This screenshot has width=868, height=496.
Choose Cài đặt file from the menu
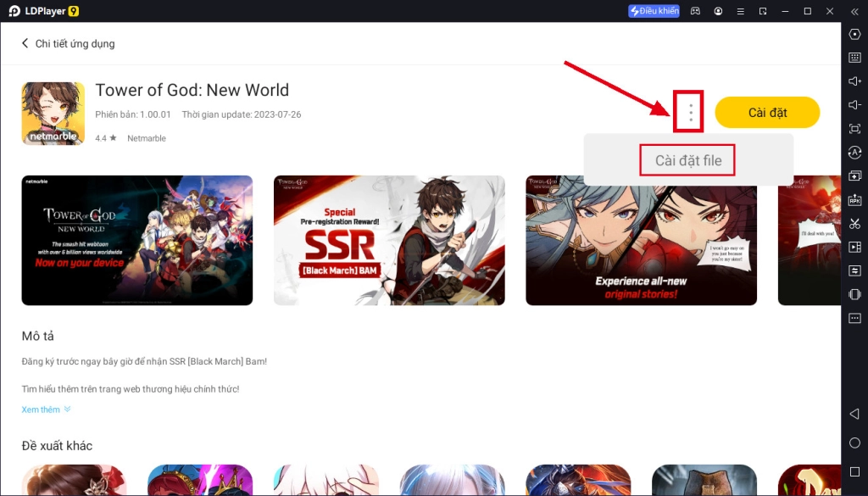[x=687, y=159]
